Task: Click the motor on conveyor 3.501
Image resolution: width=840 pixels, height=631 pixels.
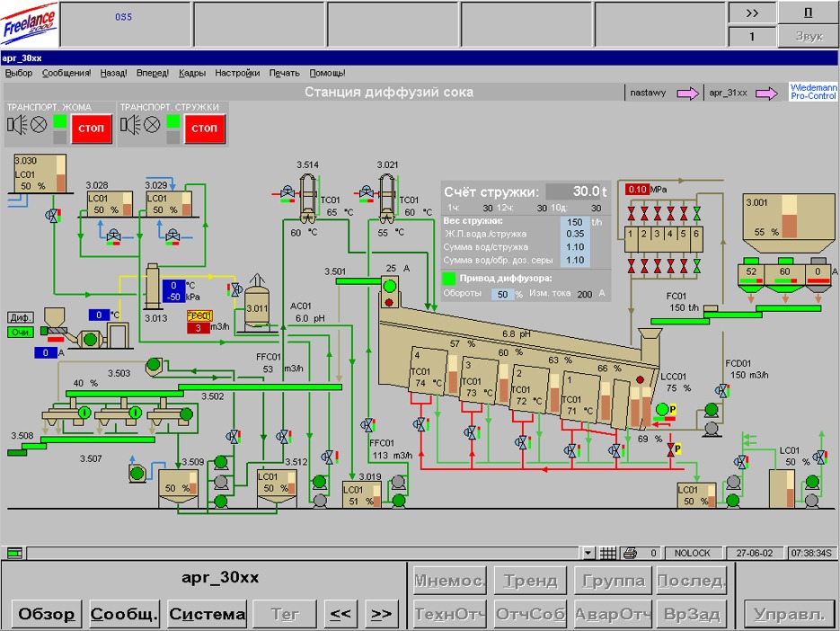Action: (x=390, y=288)
